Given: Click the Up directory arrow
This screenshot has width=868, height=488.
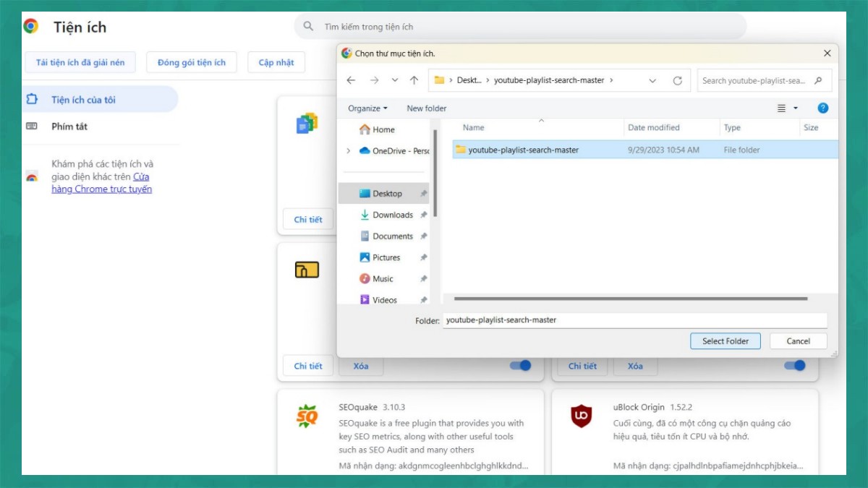Looking at the screenshot, I should point(414,80).
